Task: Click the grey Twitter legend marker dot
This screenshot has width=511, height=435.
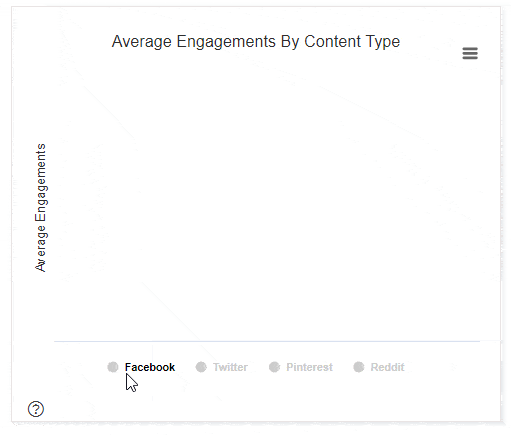Action: tap(201, 367)
